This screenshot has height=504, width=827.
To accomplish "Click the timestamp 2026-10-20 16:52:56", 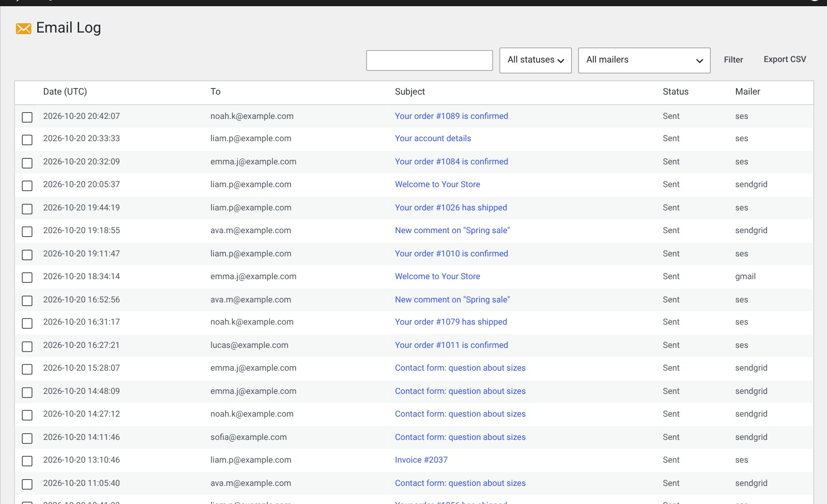I will tap(81, 300).
